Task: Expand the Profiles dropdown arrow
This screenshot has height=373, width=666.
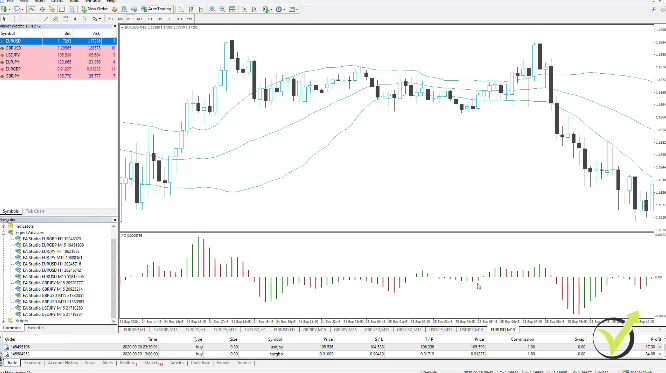Action: [23, 9]
